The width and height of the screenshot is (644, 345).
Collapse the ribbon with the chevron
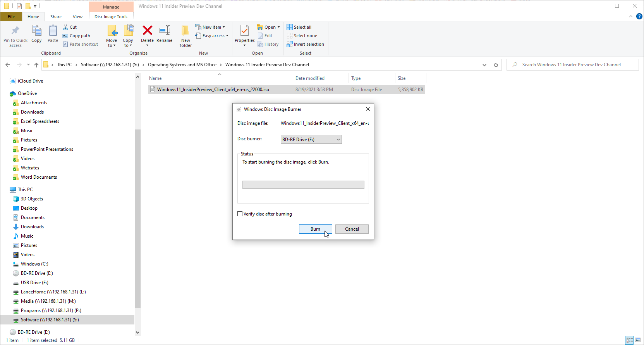point(631,16)
